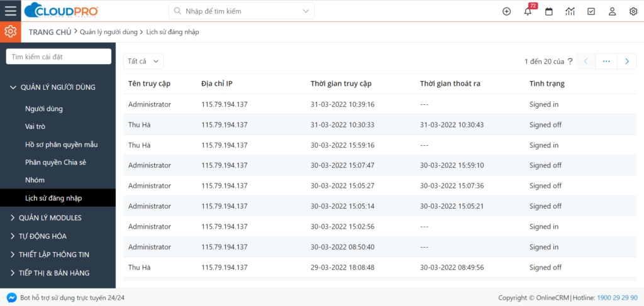Select 'Vai trò' in the sidebar
644x306 pixels.
pos(35,126)
